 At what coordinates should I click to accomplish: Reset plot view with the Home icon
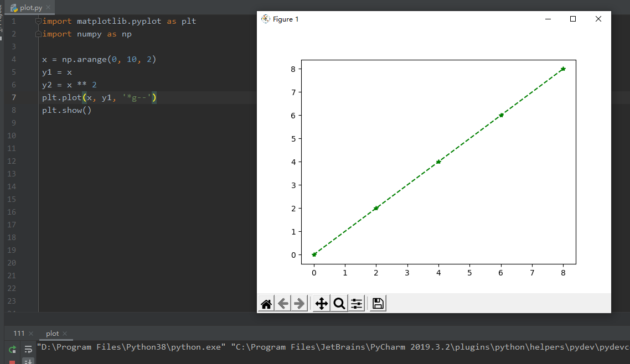pyautogui.click(x=266, y=303)
